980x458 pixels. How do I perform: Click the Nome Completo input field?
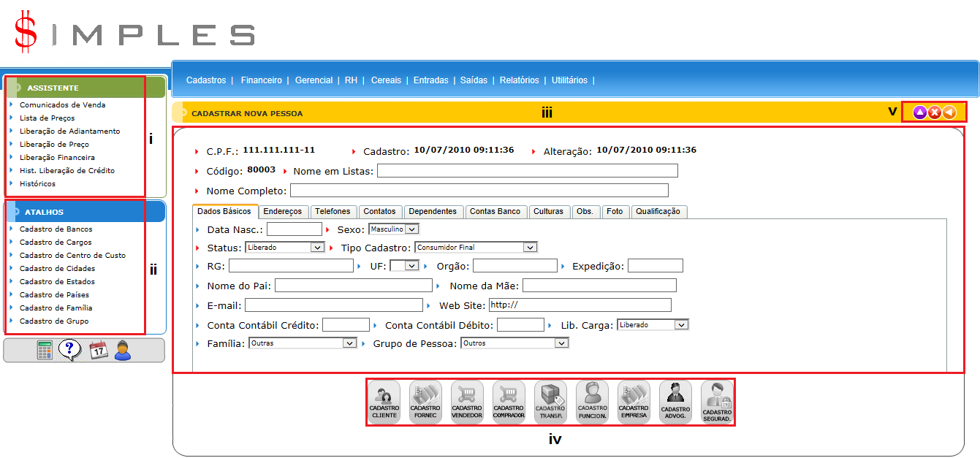(x=479, y=191)
